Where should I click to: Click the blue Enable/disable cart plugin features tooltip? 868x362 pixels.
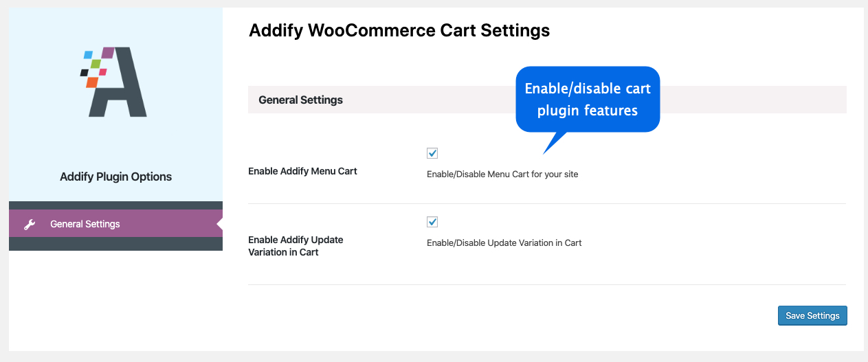coord(588,99)
